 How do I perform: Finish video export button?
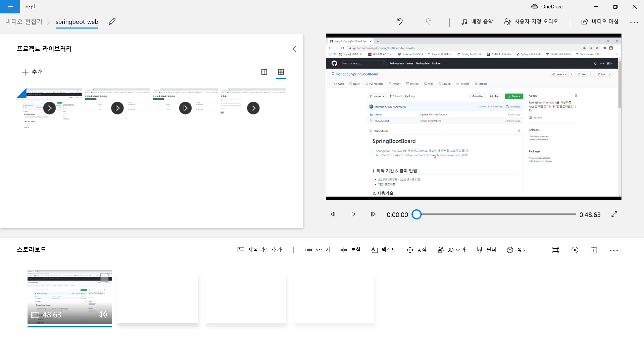click(600, 21)
